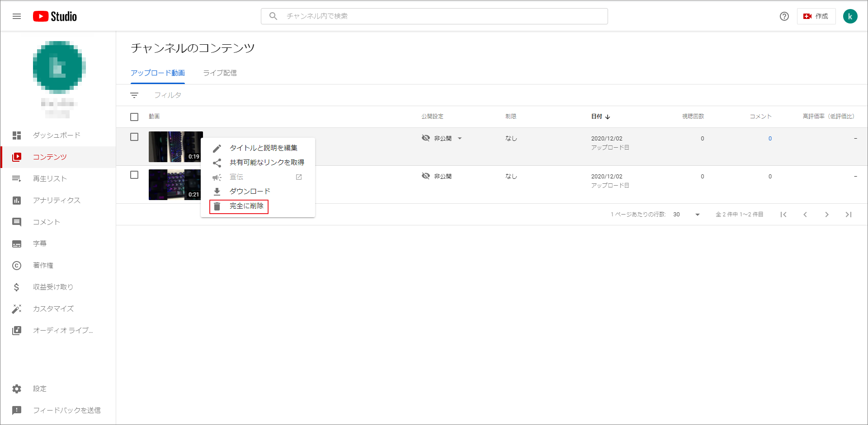868x425 pixels.
Task: Open the rows-per-page dropdown showing 30
Action: click(687, 215)
